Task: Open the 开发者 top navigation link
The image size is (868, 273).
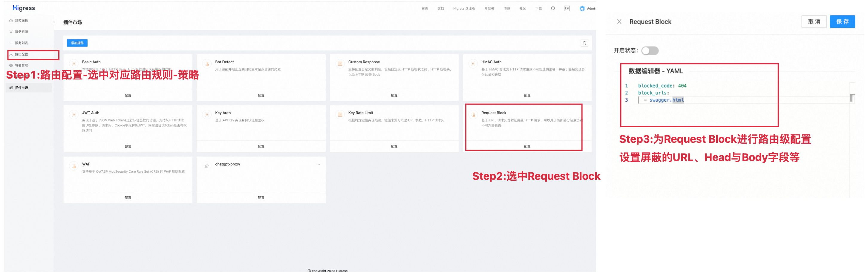Action: 489,8
